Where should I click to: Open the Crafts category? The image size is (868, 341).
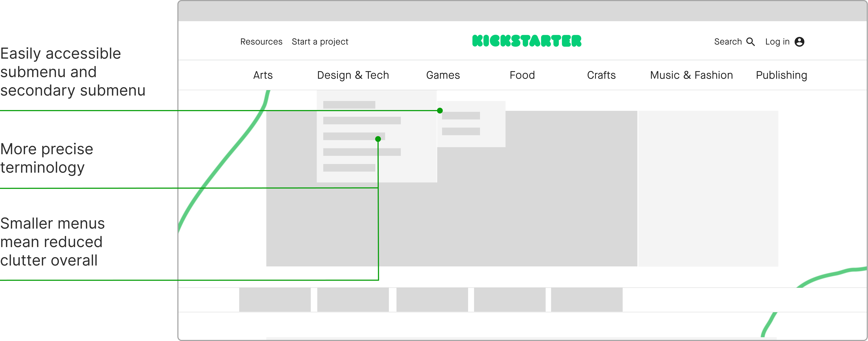click(601, 75)
